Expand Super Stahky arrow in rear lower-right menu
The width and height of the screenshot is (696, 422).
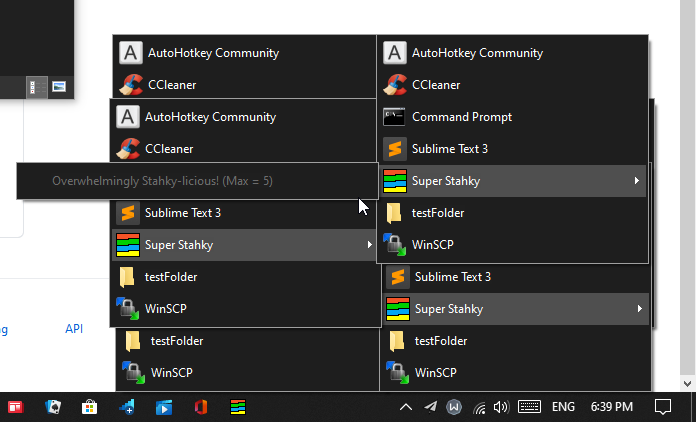pyautogui.click(x=640, y=308)
